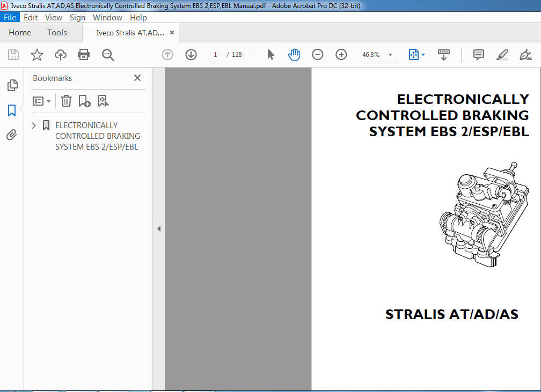Close the Bookmarks panel
Screen dimensions: 541x392
(x=137, y=78)
